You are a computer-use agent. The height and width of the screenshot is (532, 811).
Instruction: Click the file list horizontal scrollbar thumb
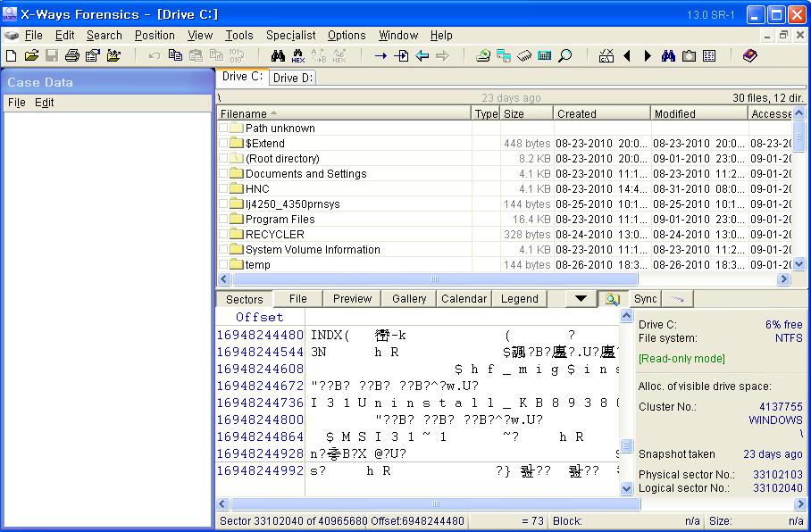[435, 279]
